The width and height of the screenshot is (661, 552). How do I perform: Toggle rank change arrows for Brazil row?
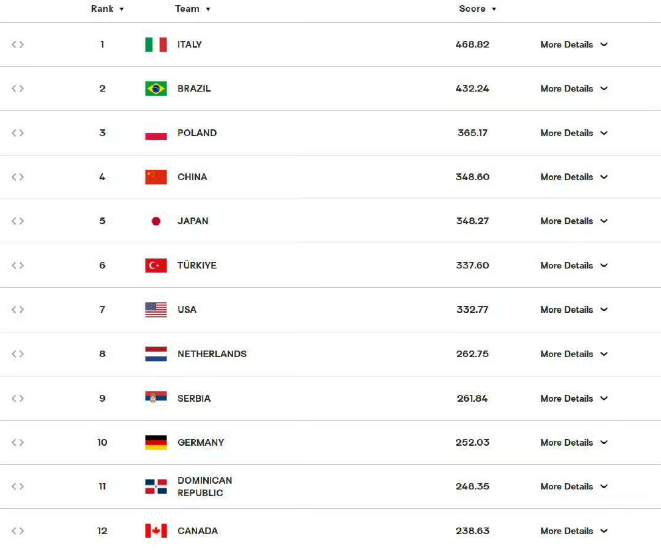18,89
